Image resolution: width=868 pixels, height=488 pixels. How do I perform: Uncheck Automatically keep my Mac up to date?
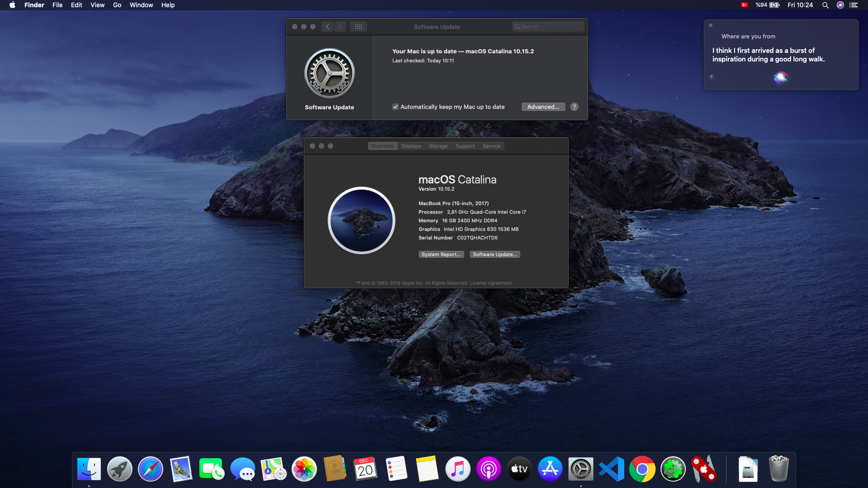pos(396,107)
